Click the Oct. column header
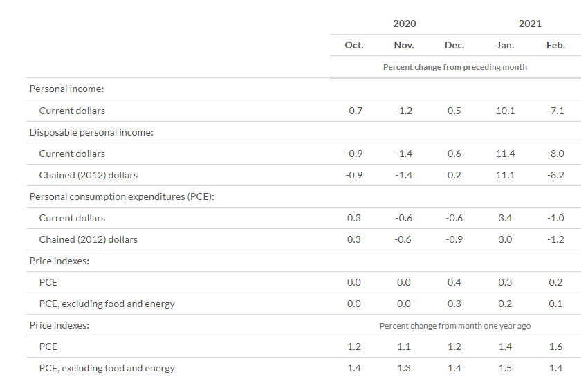588x386 pixels. (353, 45)
